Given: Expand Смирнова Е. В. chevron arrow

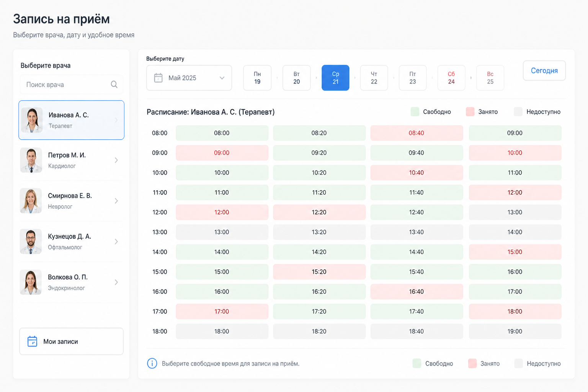Looking at the screenshot, I should (x=116, y=201).
